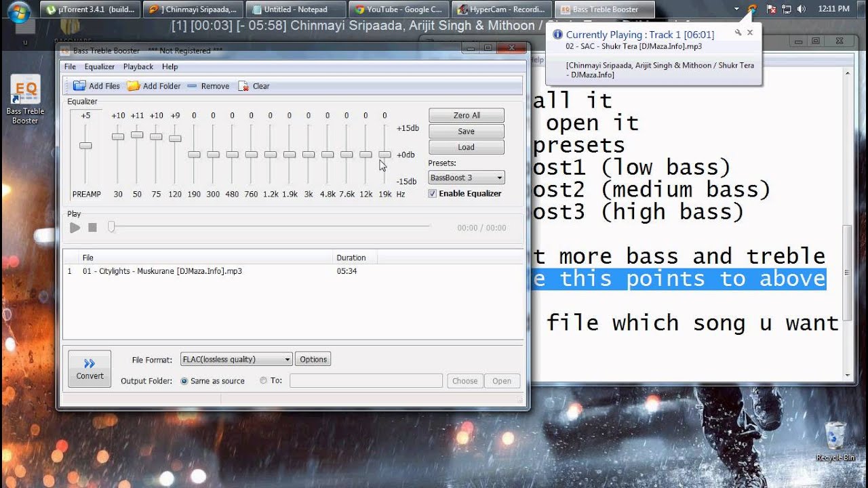The height and width of the screenshot is (488, 868).
Task: Open the Bass Treble Booster desktop shortcut
Action: tap(25, 100)
